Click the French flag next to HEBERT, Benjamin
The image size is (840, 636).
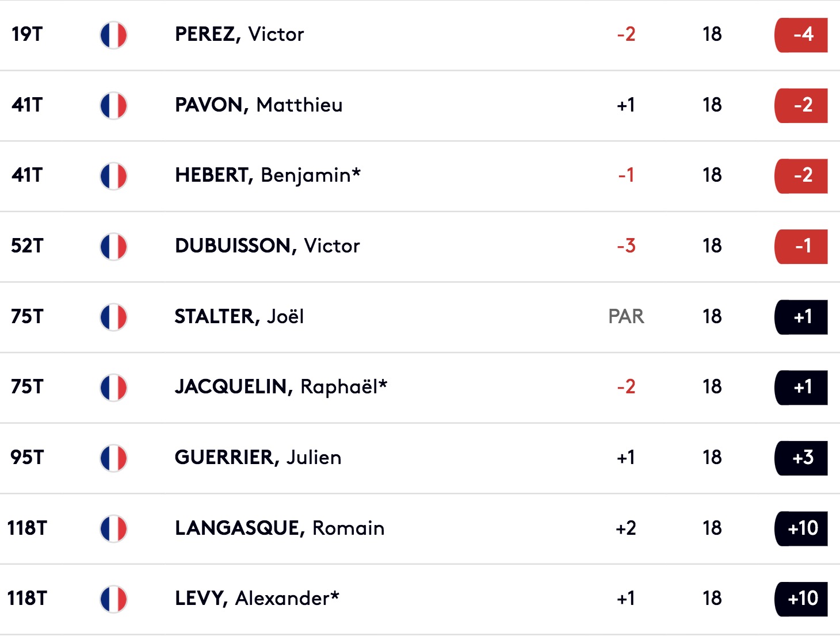point(113,176)
